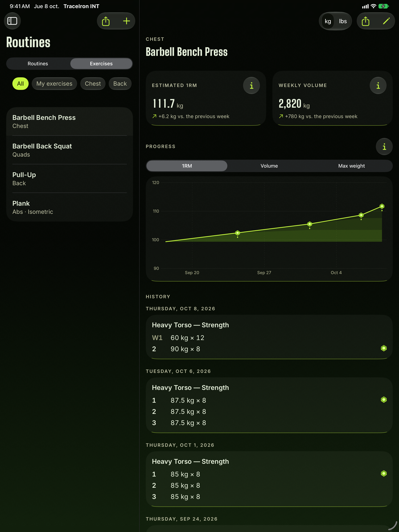The height and width of the screenshot is (532, 399).
Task: Tap the share icon above Routines
Action: pyautogui.click(x=106, y=21)
